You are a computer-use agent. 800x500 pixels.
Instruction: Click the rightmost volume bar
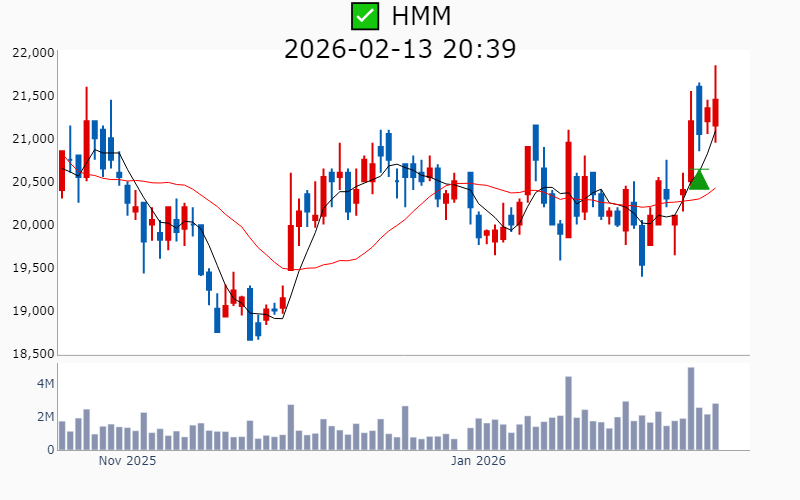click(715, 426)
